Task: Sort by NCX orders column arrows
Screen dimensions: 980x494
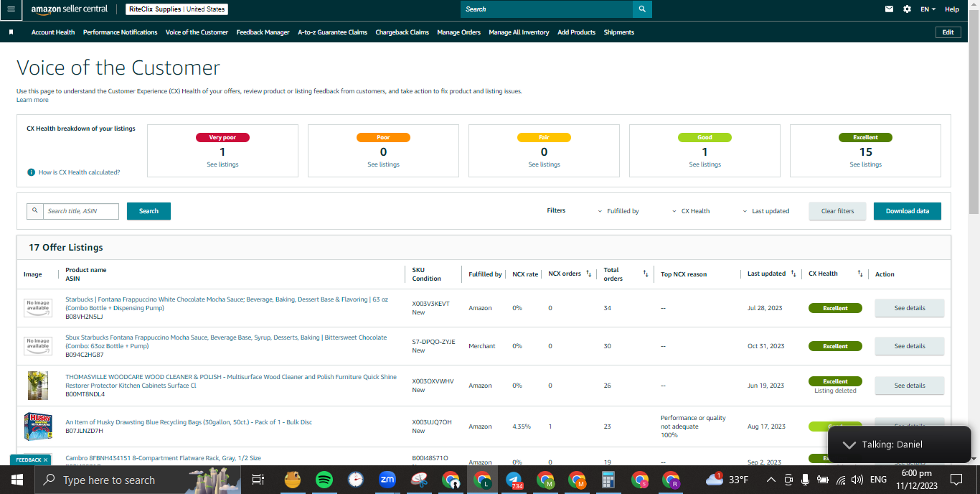Action: tap(589, 274)
